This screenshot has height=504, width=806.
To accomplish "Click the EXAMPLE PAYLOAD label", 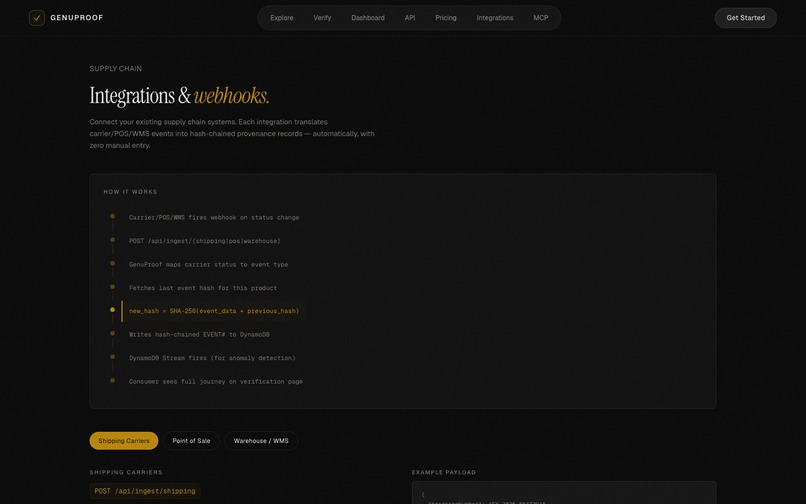I will [444, 472].
